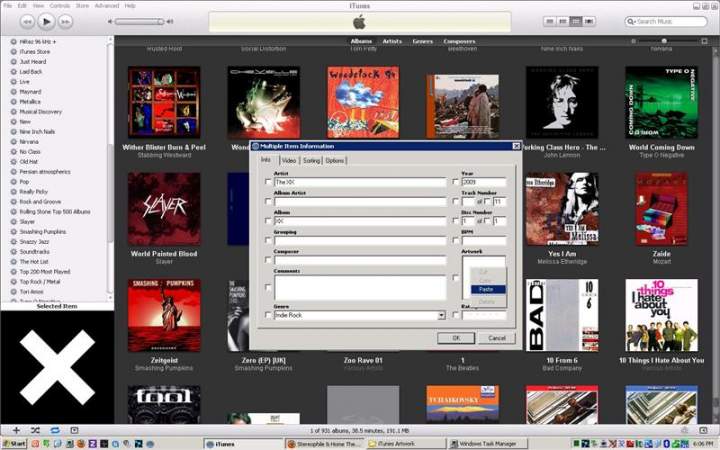The width and height of the screenshot is (720, 450).
Task: Choose Paste from the artwork context menu
Action: click(x=488, y=289)
